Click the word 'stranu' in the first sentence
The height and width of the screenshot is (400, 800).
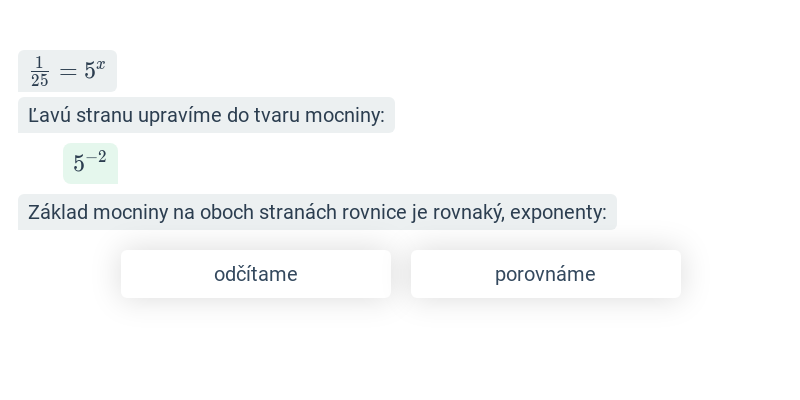point(105,115)
